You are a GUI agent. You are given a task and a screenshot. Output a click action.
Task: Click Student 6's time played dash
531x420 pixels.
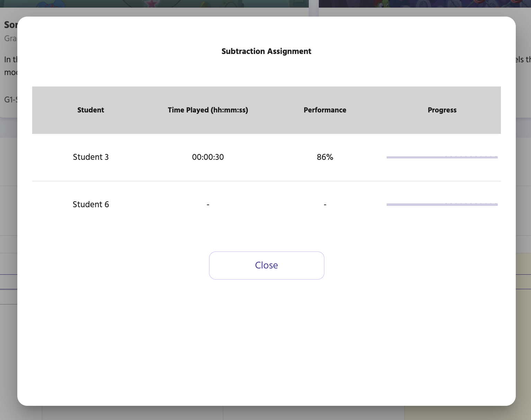[208, 204]
